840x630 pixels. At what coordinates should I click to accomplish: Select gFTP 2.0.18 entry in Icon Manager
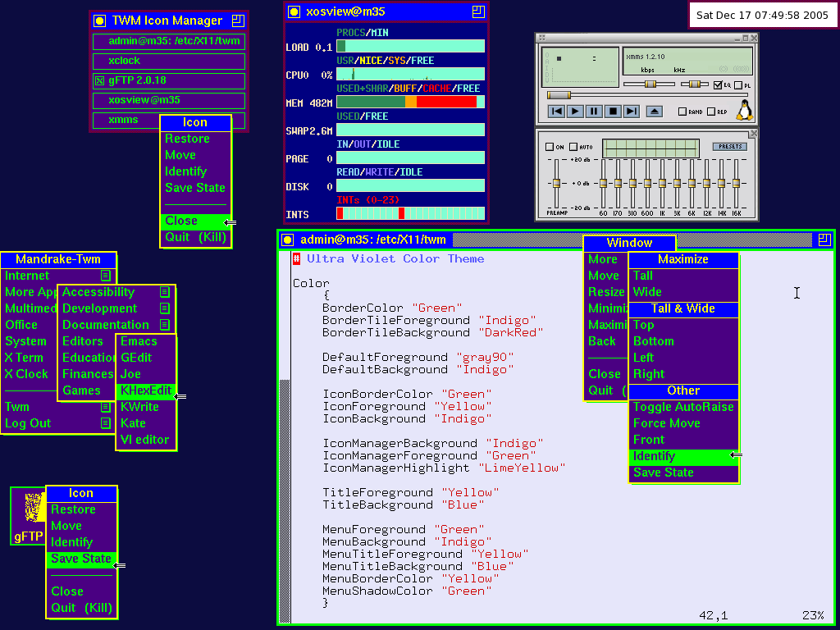point(169,81)
